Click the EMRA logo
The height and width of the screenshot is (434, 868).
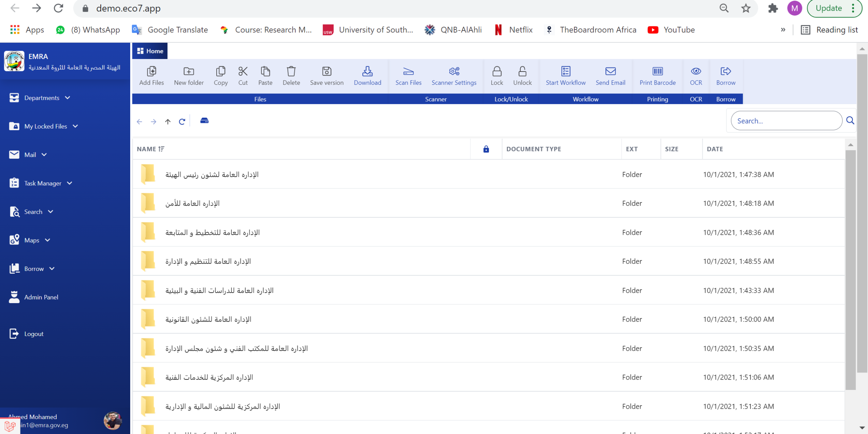tap(14, 61)
